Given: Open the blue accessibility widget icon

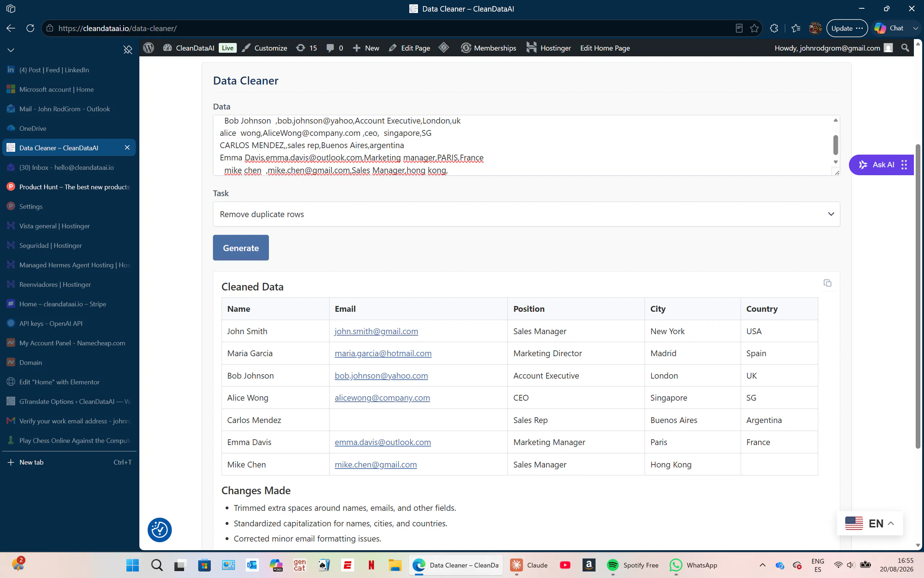Looking at the screenshot, I should pos(160,530).
